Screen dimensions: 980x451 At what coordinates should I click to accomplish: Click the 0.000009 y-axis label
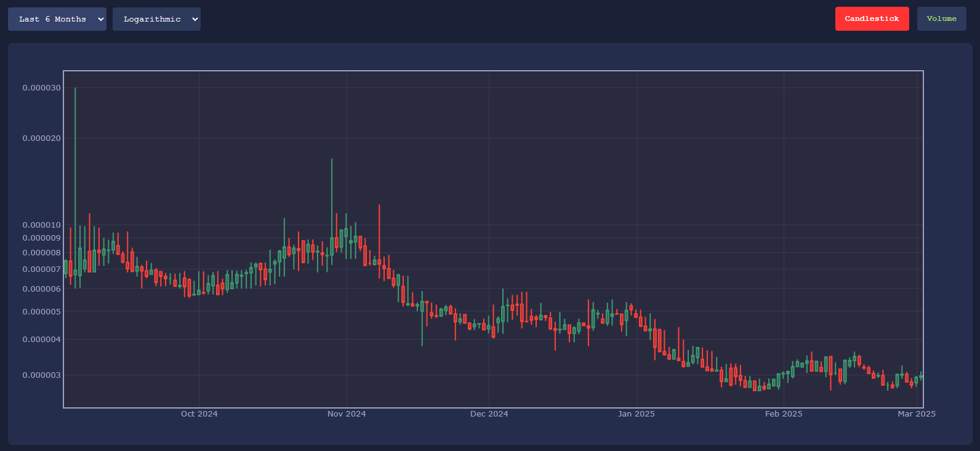pyautogui.click(x=42, y=238)
